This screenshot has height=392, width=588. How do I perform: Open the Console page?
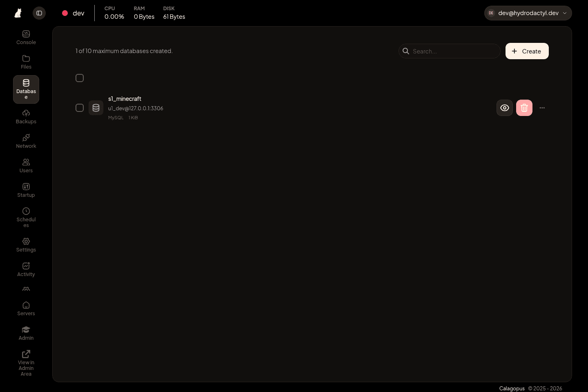pyautogui.click(x=26, y=38)
